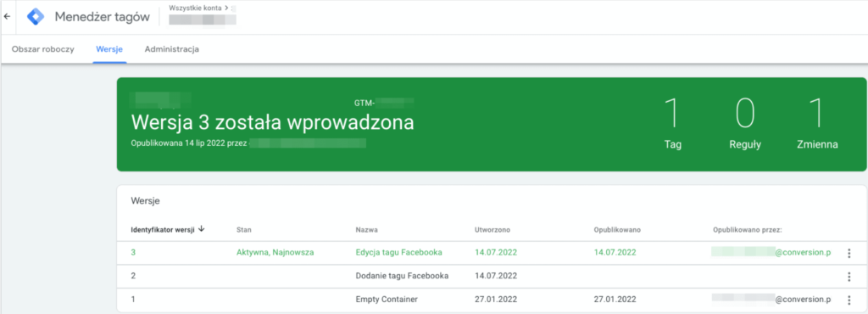868x314 pixels.
Task: Click publisher email in Empty Container row
Action: [771, 299]
